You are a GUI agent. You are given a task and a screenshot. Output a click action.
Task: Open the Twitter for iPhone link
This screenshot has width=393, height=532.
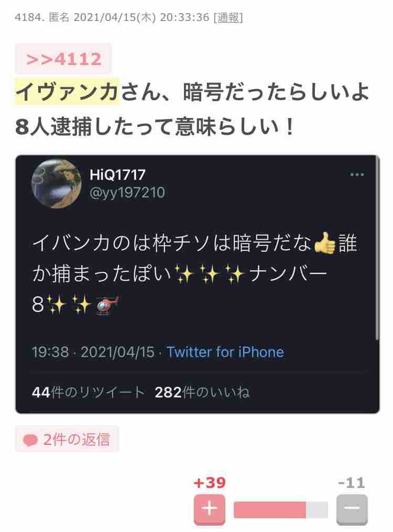click(225, 352)
